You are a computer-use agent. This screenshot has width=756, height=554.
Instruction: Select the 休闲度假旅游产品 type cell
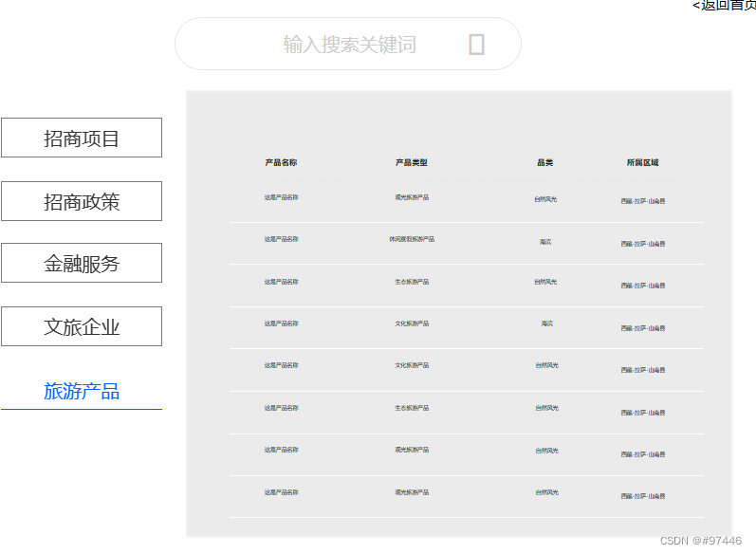(x=412, y=239)
